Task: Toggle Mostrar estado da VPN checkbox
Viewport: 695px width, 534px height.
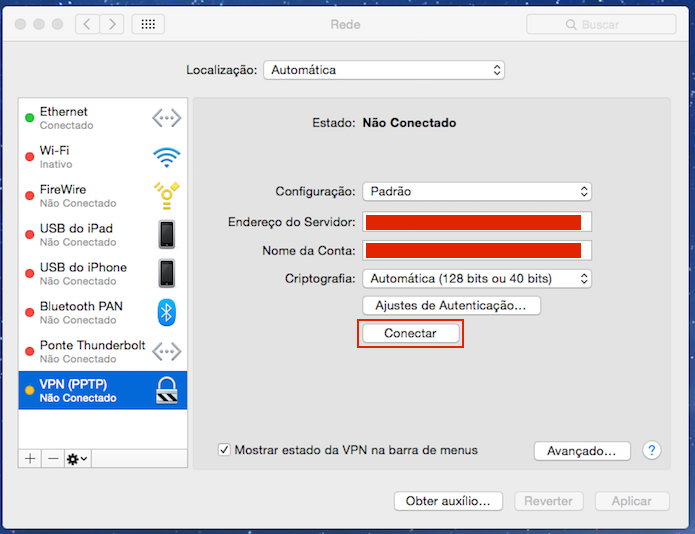Action: (x=224, y=450)
